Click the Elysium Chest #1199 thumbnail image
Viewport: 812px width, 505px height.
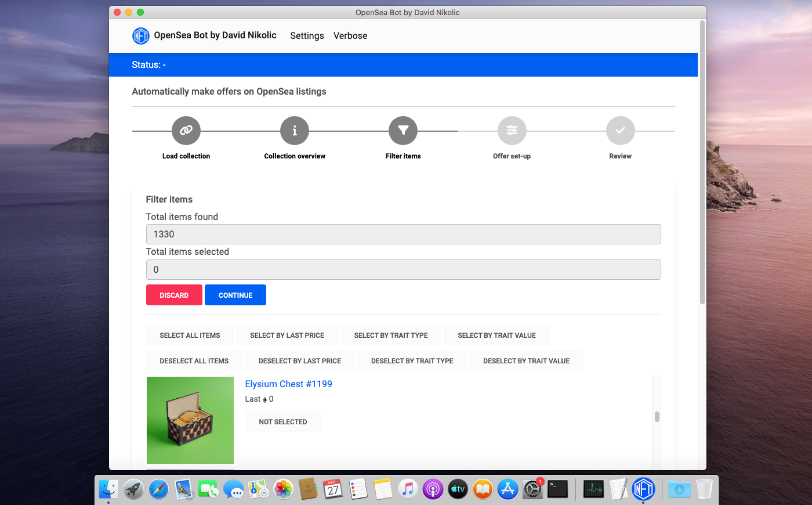pyautogui.click(x=190, y=420)
